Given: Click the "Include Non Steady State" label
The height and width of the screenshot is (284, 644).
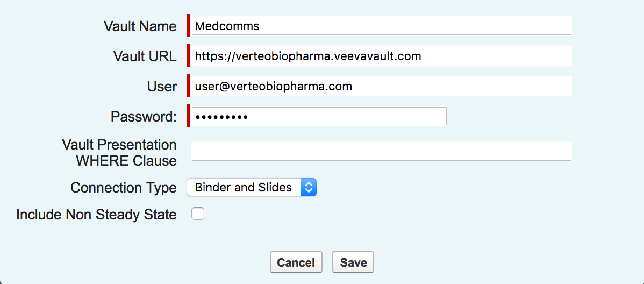Looking at the screenshot, I should pos(96,215).
